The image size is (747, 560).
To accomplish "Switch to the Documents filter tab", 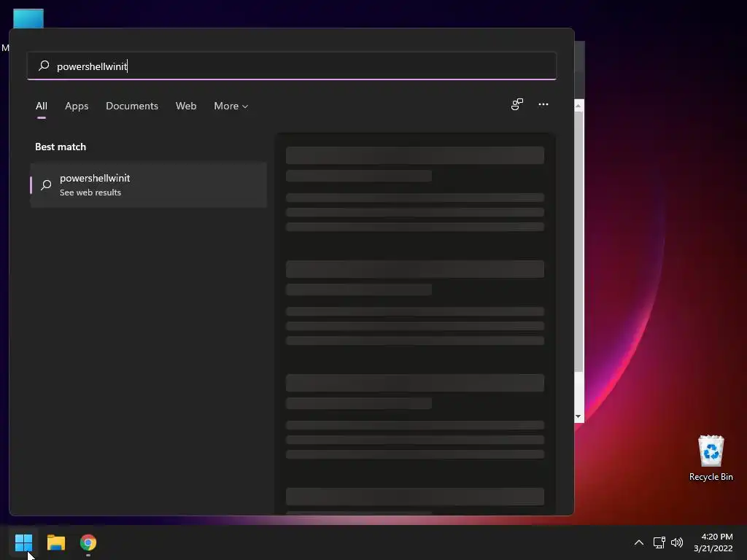I will tap(132, 106).
